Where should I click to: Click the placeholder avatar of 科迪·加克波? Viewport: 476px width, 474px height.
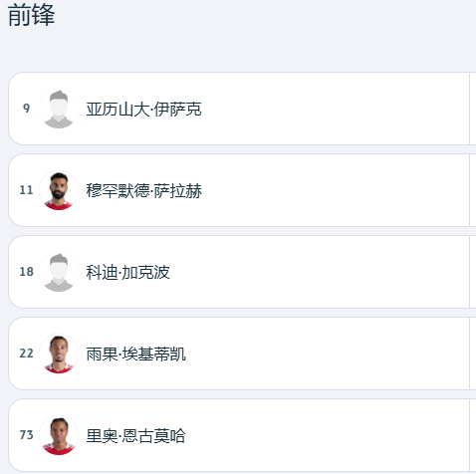tap(59, 272)
